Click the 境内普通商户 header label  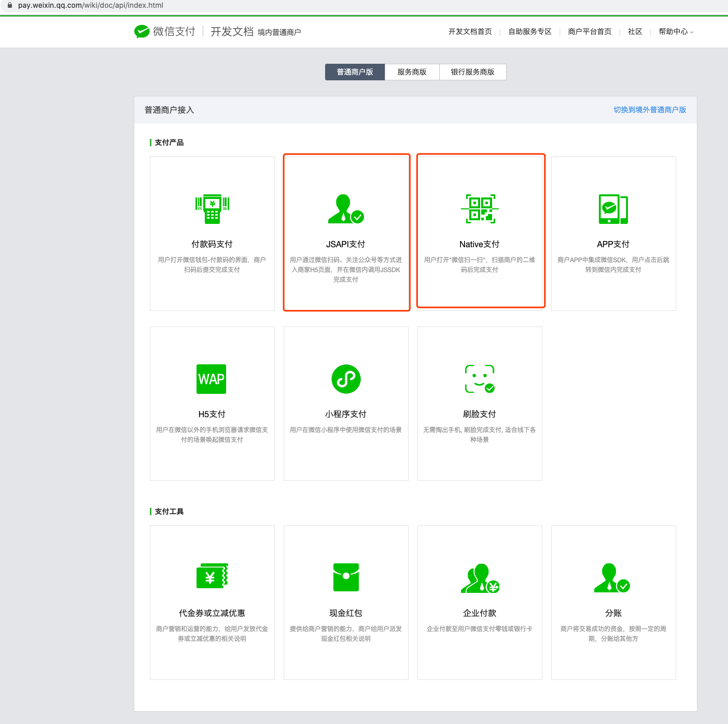pos(279,33)
